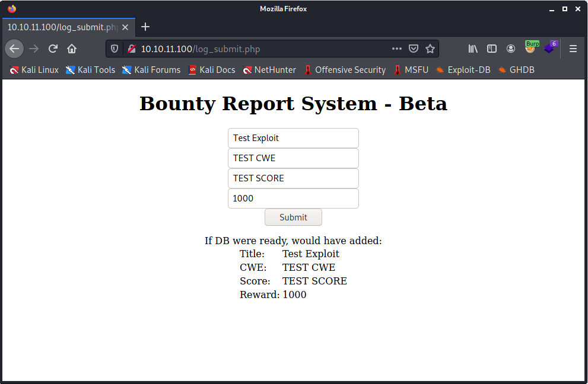Close the Firefox window
Viewport: 588px width, 384px height.
click(578, 9)
